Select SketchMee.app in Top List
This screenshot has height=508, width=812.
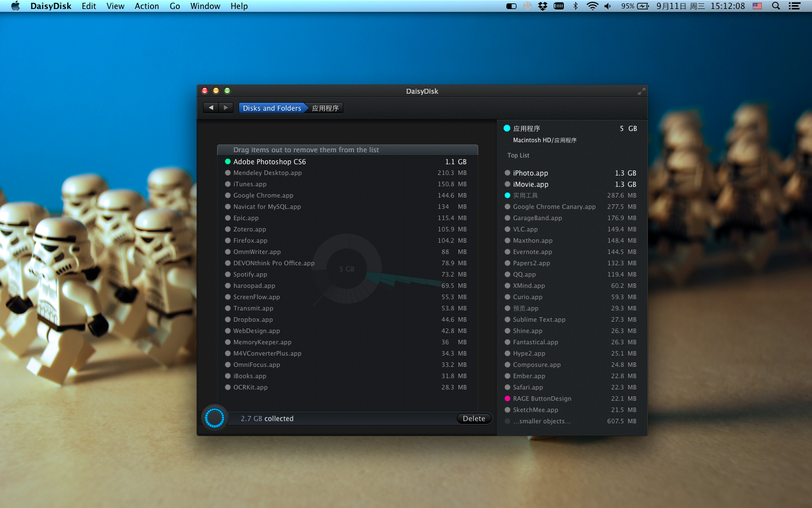(x=570, y=410)
